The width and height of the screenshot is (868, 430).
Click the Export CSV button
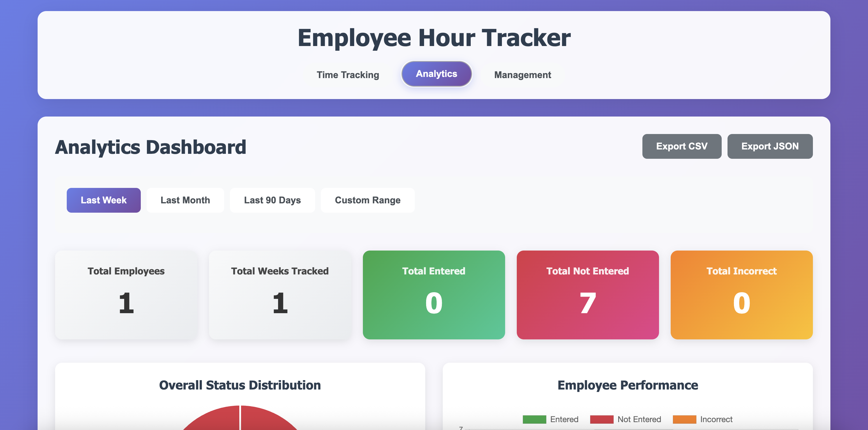click(x=681, y=146)
